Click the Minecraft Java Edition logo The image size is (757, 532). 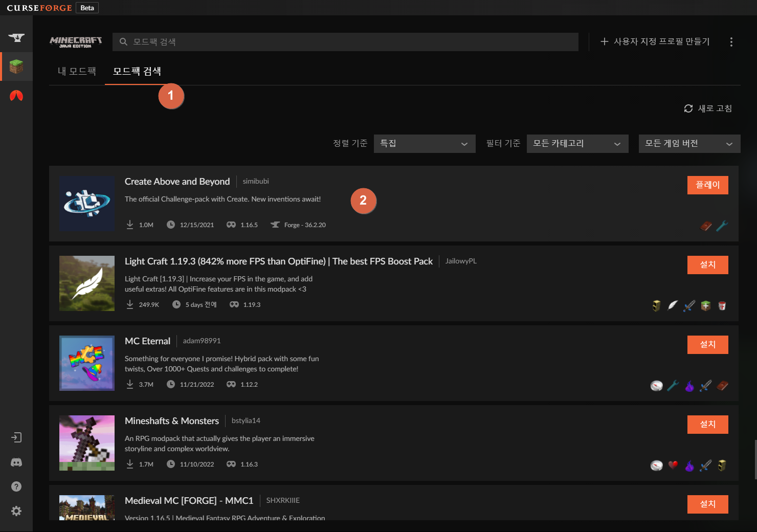click(76, 42)
